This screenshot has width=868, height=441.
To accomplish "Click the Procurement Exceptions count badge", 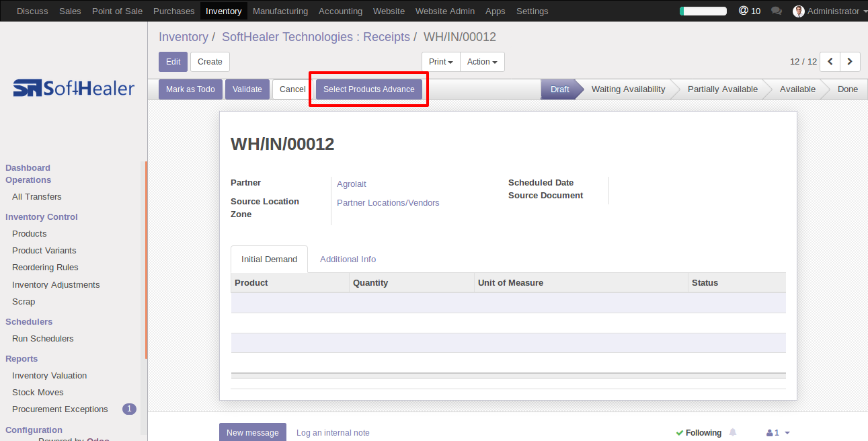I will click(129, 409).
